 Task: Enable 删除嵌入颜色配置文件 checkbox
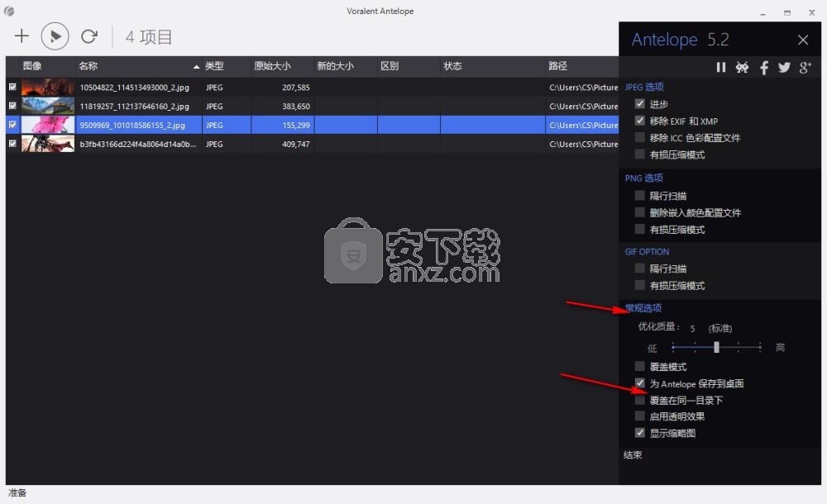640,212
